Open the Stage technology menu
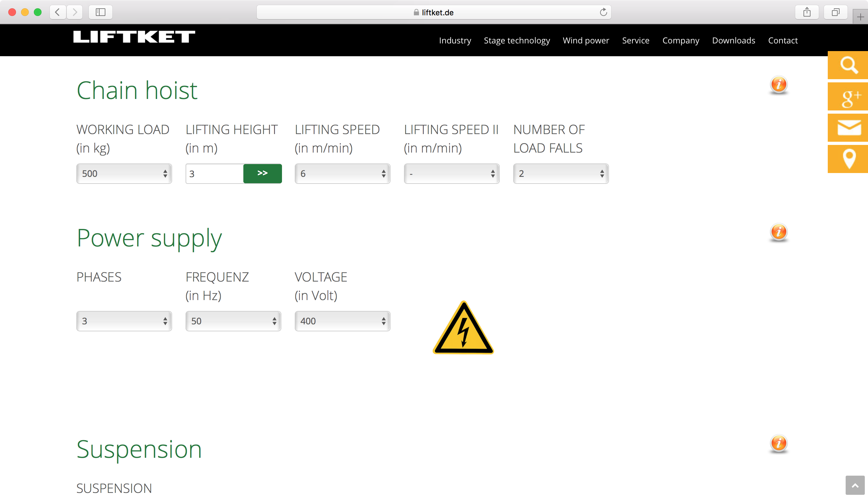This screenshot has width=868, height=498. coord(517,40)
